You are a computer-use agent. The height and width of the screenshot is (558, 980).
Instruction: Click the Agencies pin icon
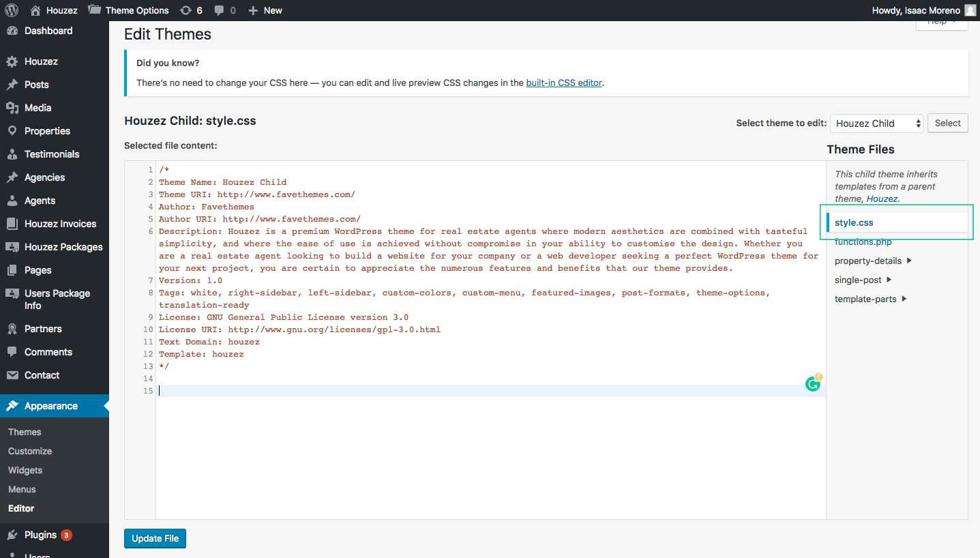(12, 177)
